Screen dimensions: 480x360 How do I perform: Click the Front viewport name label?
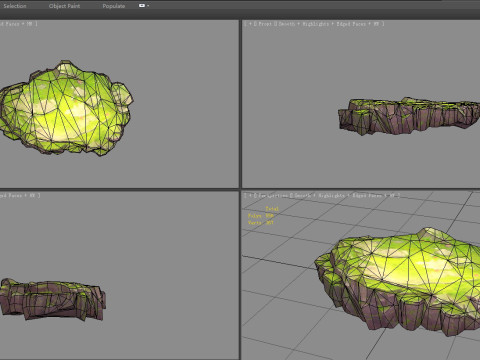point(265,24)
